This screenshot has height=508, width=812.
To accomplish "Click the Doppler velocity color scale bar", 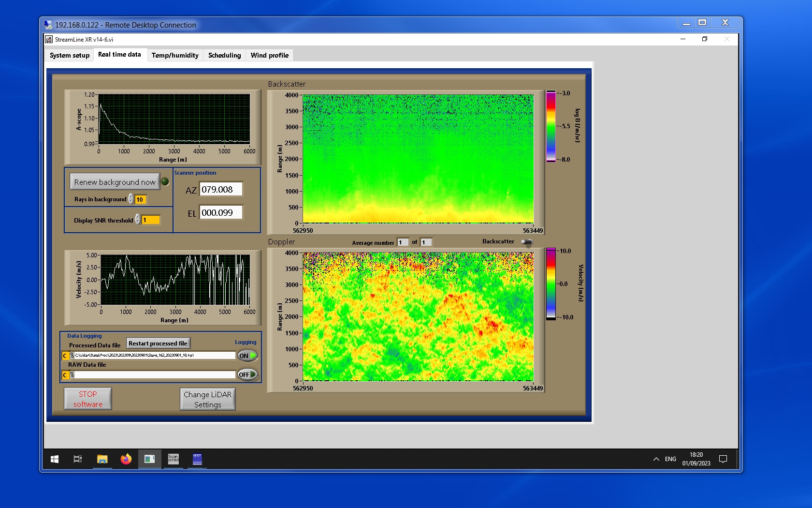I will [x=551, y=284].
